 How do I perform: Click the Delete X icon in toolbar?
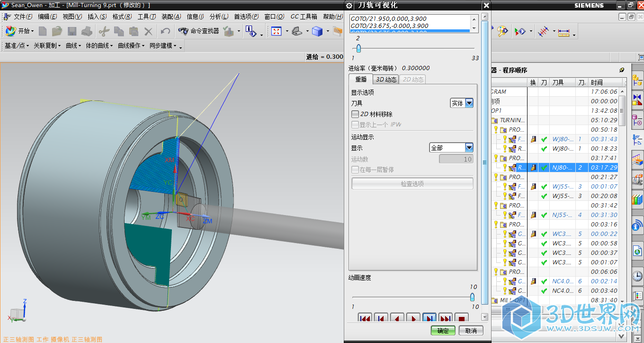click(x=149, y=31)
